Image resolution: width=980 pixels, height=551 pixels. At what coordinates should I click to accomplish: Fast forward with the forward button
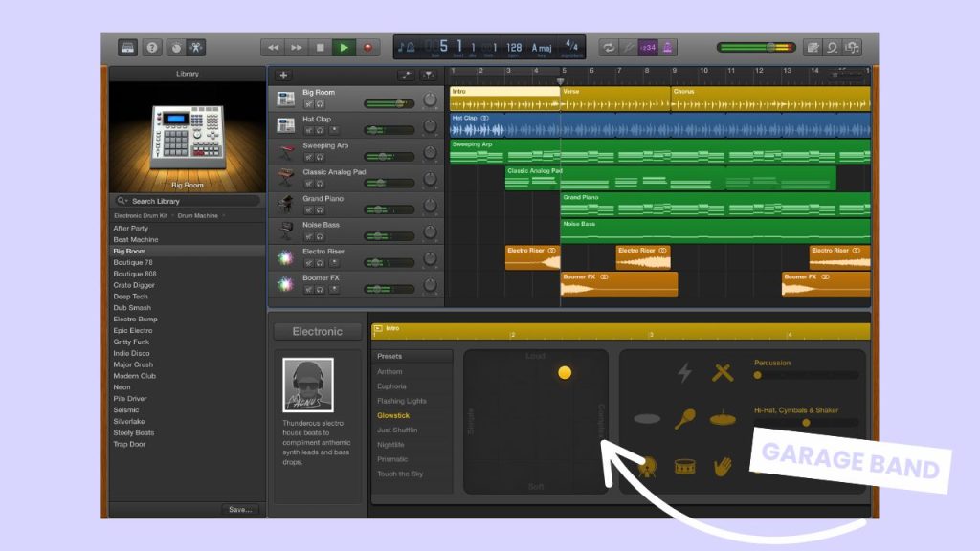pos(297,48)
